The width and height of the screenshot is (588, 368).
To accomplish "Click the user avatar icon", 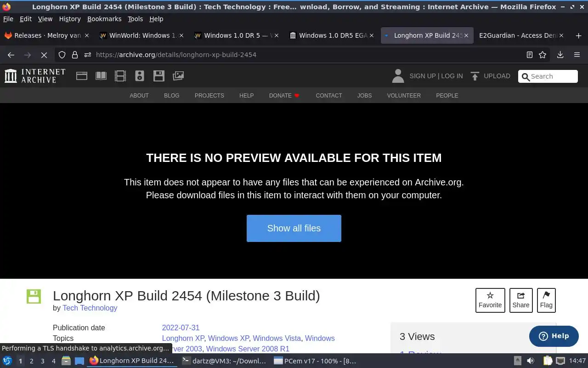I will point(398,76).
